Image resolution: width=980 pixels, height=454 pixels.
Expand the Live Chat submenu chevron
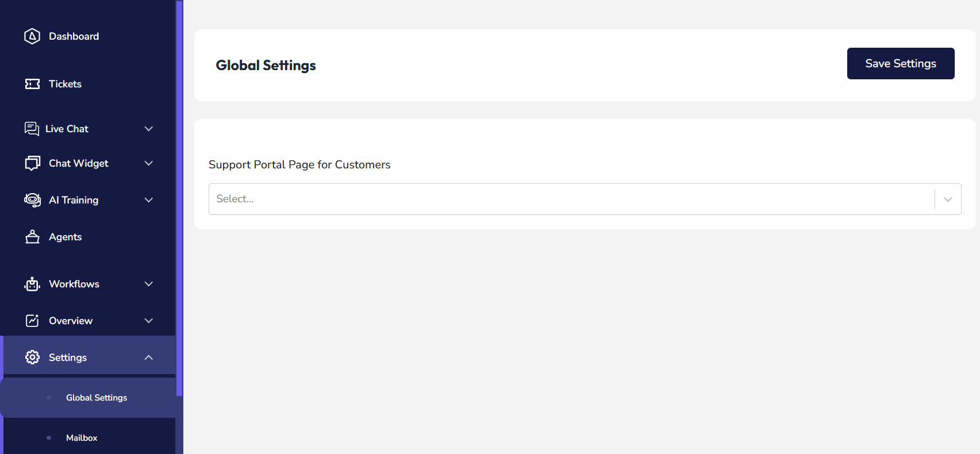(149, 129)
